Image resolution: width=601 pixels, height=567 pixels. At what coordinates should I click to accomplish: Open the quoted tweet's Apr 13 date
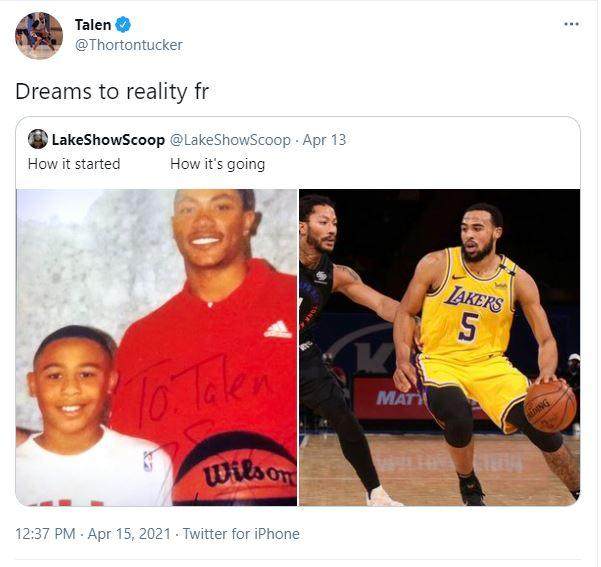click(x=324, y=140)
